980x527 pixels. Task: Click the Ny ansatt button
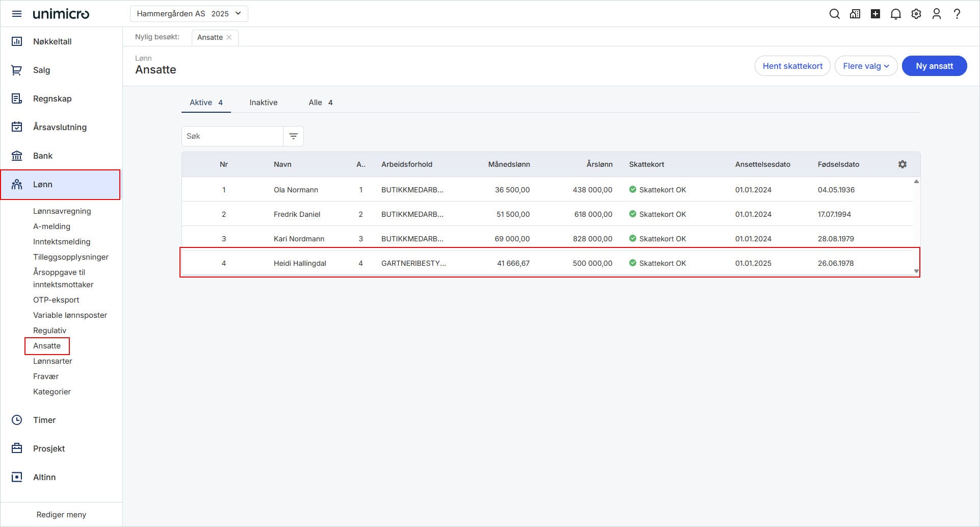click(x=934, y=66)
